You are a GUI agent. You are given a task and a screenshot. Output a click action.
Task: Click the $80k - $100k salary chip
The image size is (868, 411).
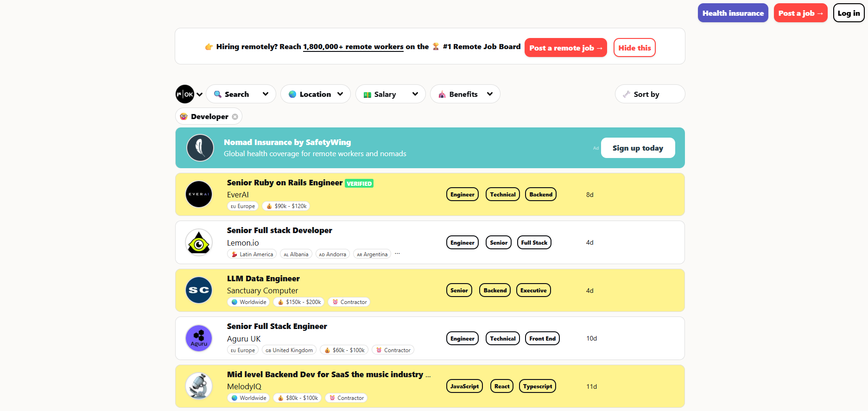coord(297,398)
